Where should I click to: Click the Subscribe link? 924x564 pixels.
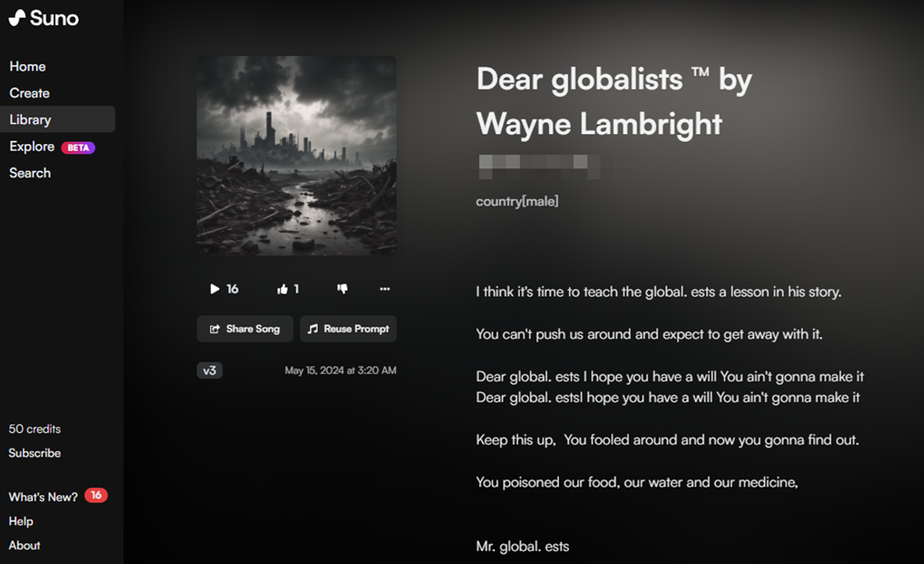34,454
